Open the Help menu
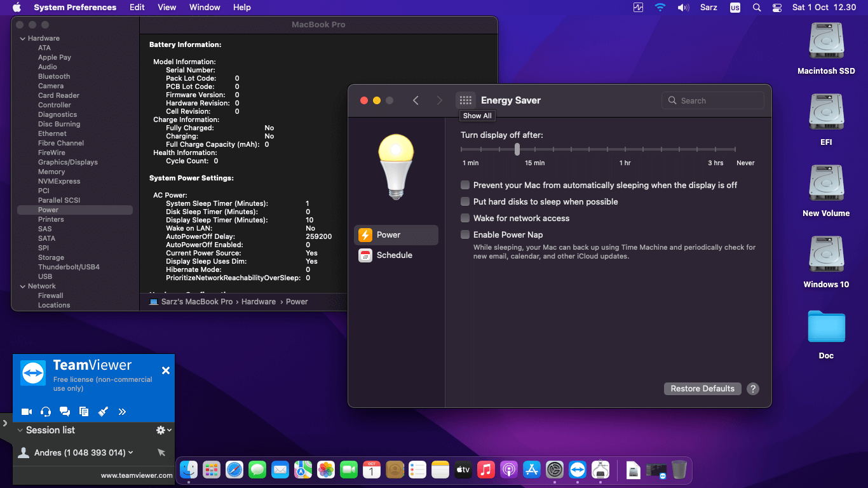 point(242,8)
